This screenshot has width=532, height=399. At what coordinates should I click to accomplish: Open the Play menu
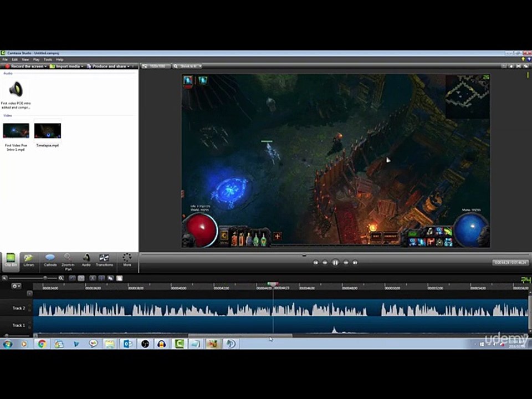(x=36, y=59)
